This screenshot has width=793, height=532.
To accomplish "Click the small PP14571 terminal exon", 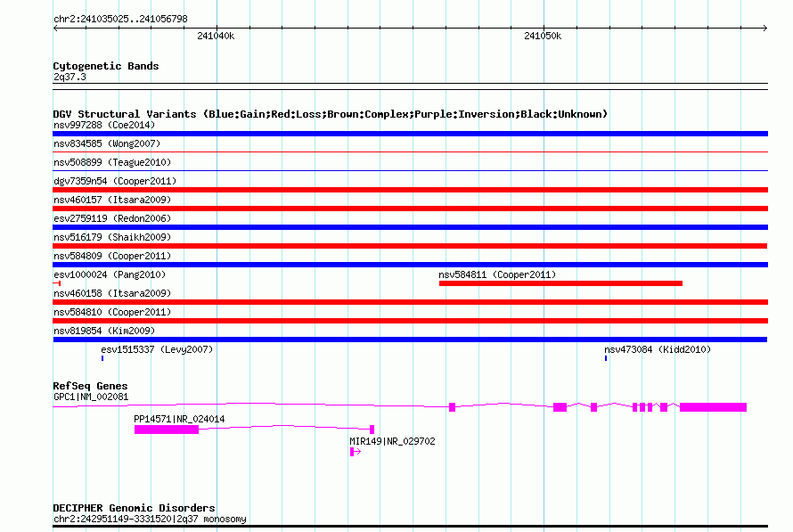I will tap(372, 430).
